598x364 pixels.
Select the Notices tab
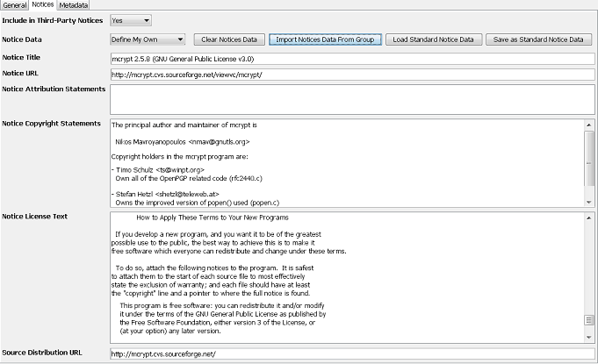(x=43, y=4)
